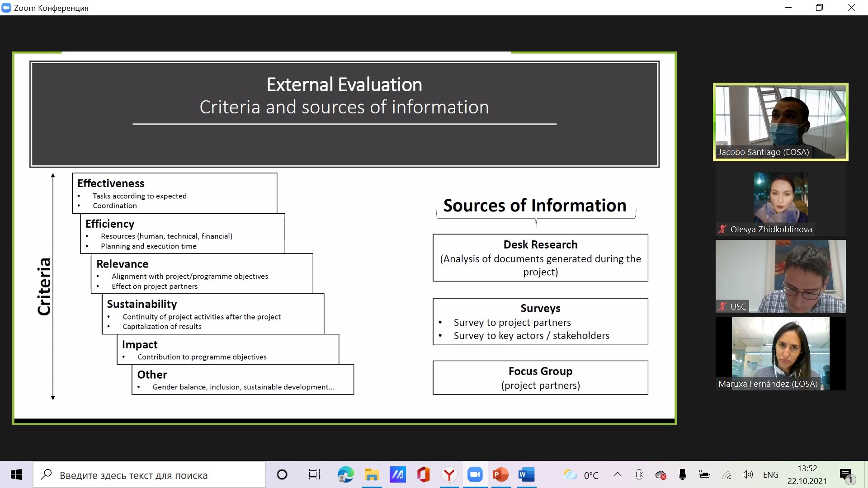Click the Windows Start button
The height and width of the screenshot is (488, 868).
click(x=16, y=475)
